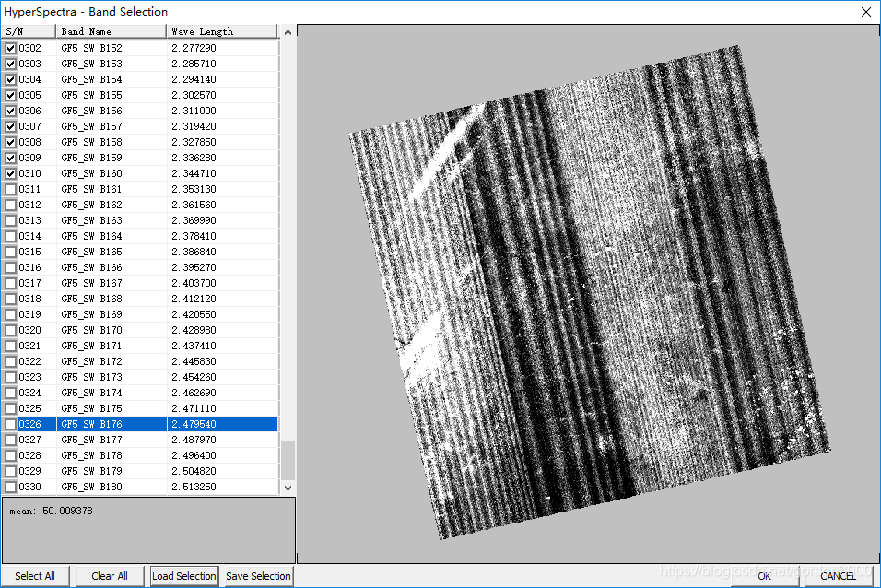
Task: Select band name GF5_SW B165
Action: tap(91, 252)
